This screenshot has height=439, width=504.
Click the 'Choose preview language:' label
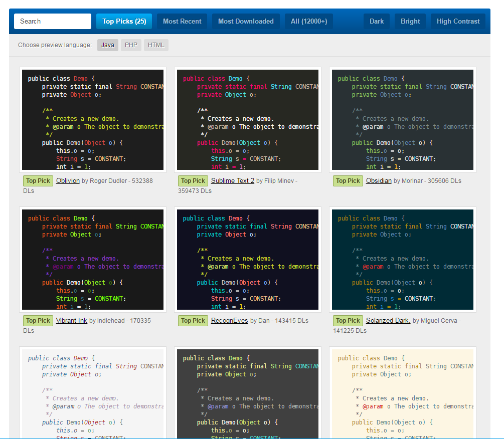point(55,45)
